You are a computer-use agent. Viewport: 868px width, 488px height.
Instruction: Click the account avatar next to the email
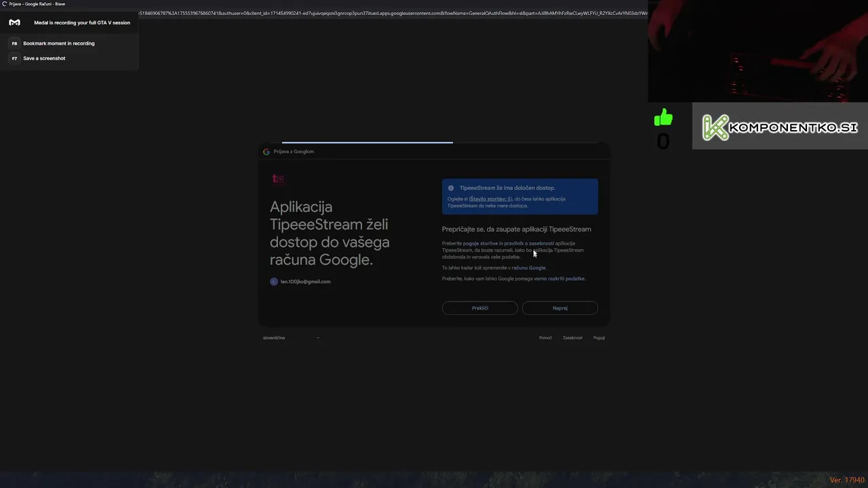click(274, 281)
